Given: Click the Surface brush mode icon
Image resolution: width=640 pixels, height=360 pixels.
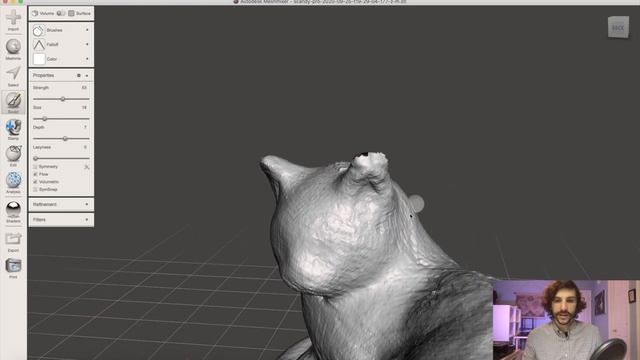Looking at the screenshot, I should click(x=71, y=13).
